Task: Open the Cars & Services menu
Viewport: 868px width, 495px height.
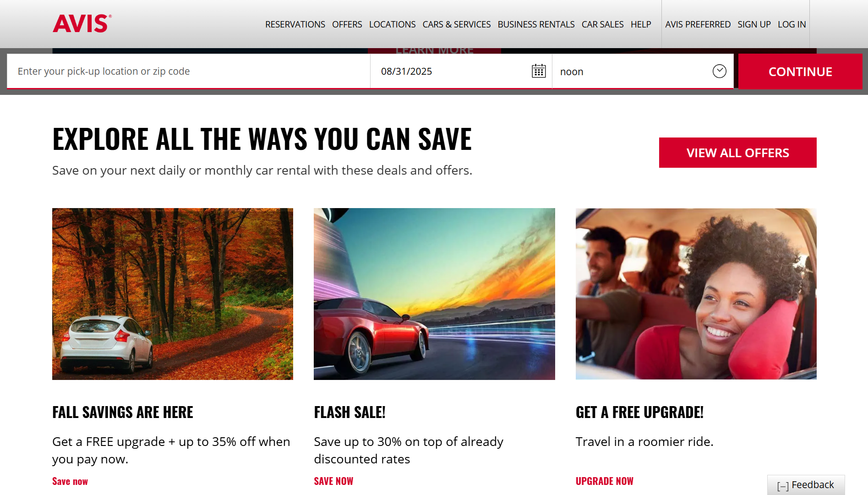Action: (456, 24)
